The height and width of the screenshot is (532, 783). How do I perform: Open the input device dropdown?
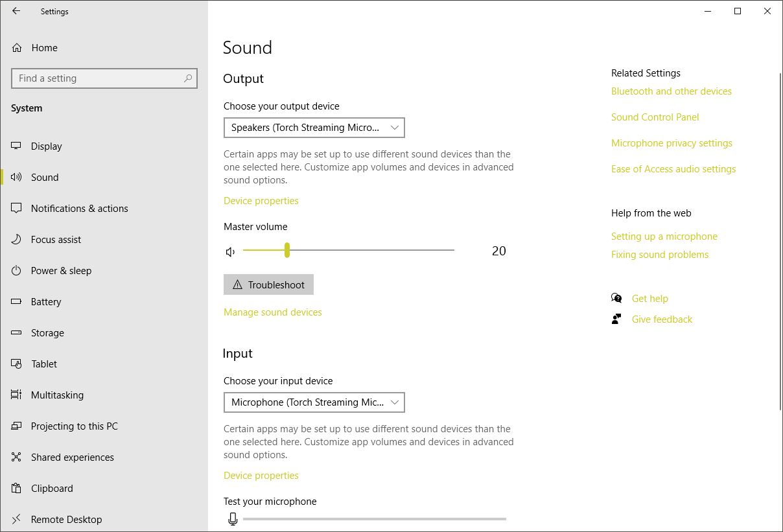point(314,402)
